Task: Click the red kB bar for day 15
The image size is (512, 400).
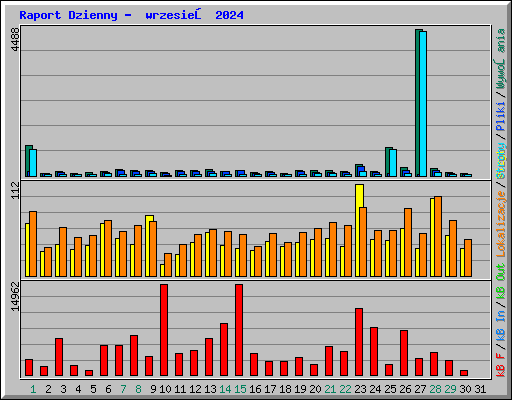Action: click(239, 330)
